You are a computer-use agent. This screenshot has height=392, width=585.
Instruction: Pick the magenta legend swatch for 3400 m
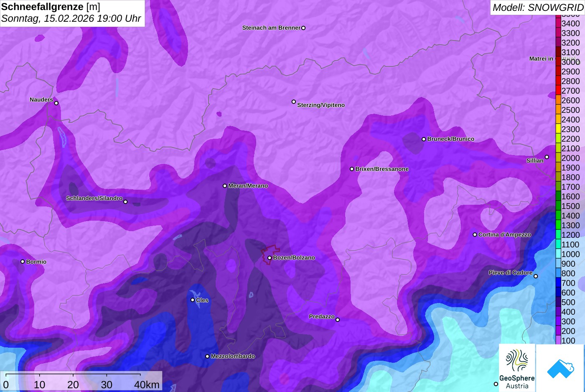(558, 23)
